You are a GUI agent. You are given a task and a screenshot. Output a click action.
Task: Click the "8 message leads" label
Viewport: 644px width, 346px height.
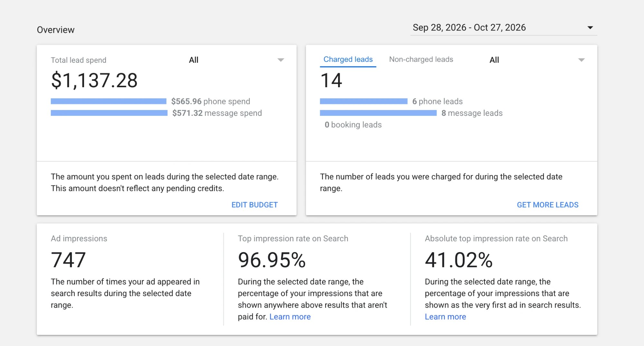tap(472, 113)
